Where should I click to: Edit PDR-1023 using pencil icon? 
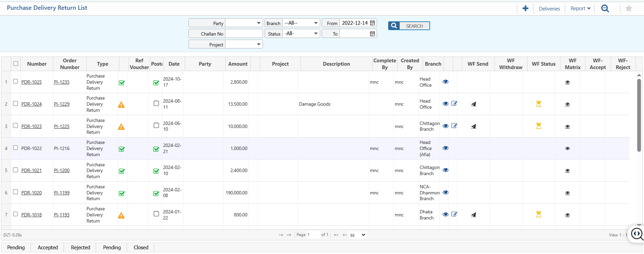coord(454,126)
